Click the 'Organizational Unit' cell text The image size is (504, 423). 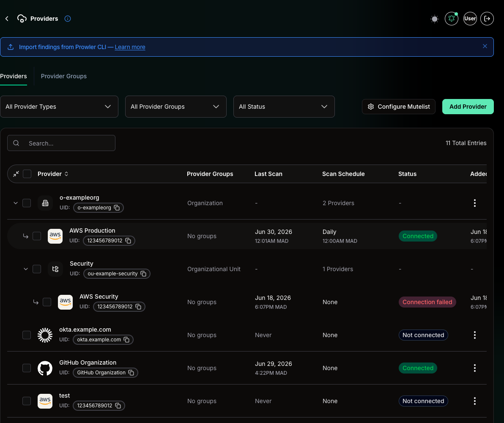(214, 269)
